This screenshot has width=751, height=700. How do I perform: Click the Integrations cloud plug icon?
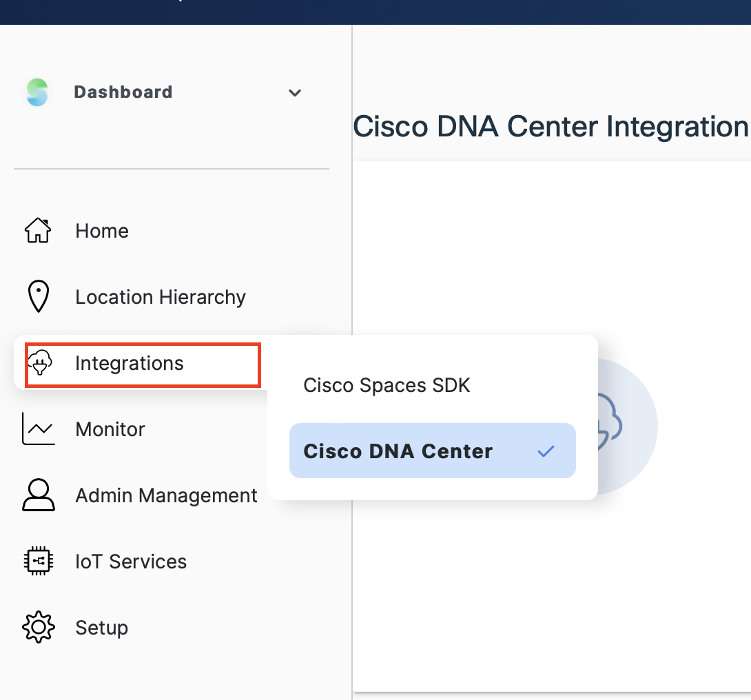click(39, 363)
